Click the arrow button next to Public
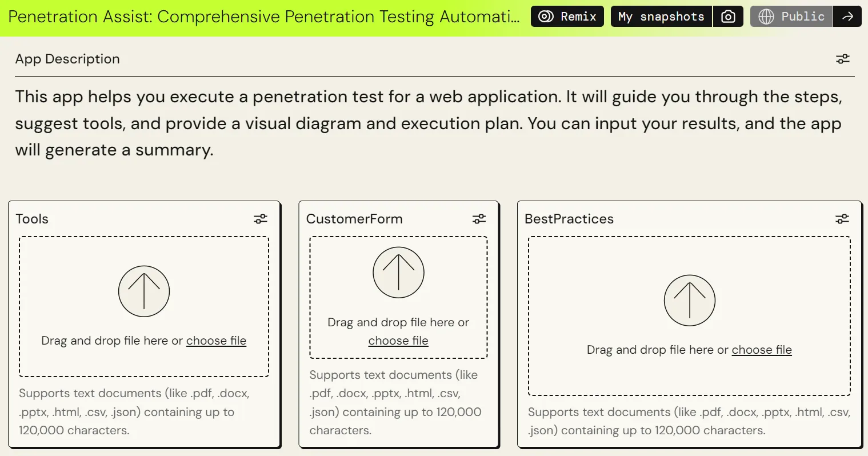 click(x=847, y=17)
